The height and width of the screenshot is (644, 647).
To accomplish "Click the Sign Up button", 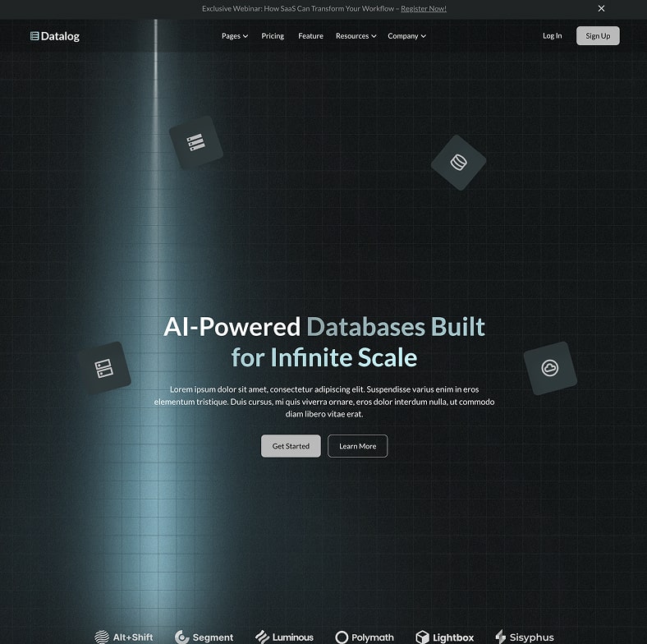I will click(598, 36).
